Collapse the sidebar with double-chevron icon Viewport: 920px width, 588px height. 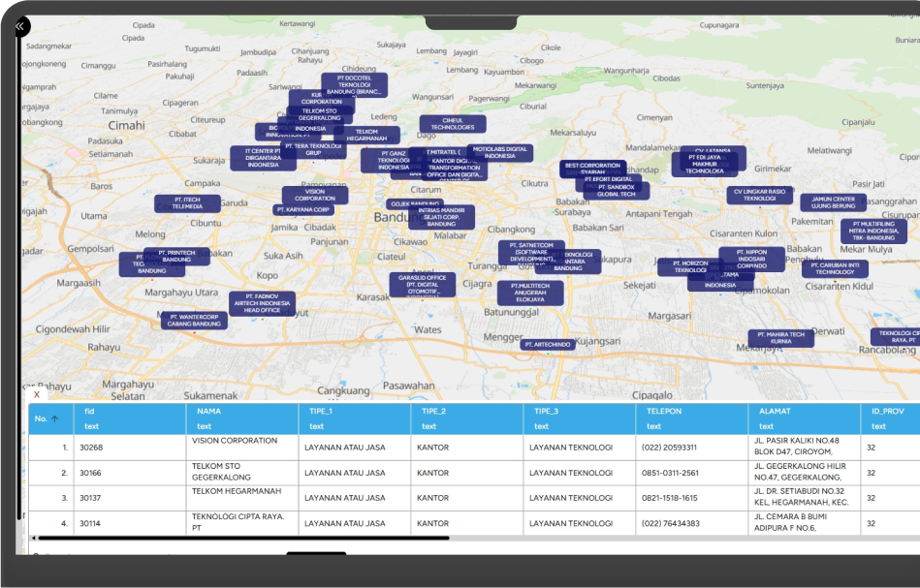pos(19,27)
